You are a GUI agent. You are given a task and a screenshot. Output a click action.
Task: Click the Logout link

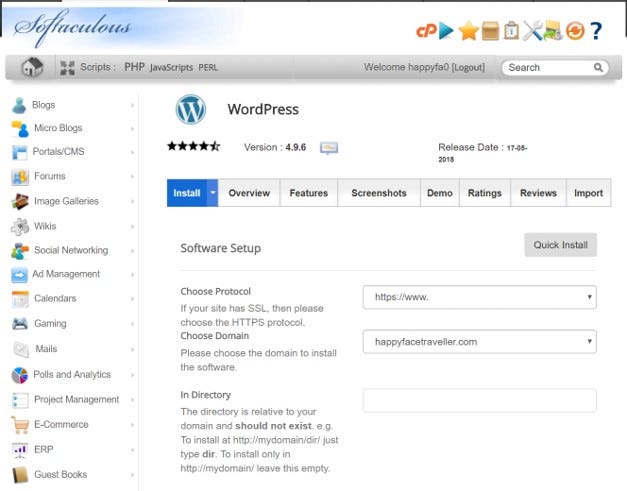point(468,67)
